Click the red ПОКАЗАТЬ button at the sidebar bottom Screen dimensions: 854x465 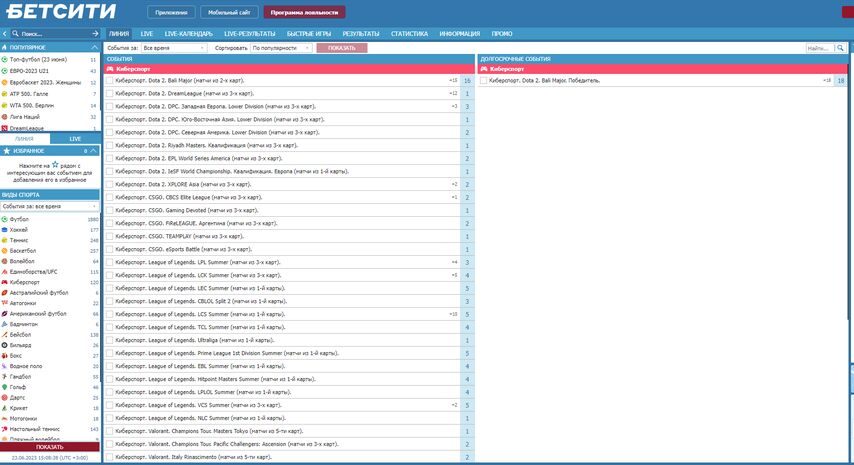click(50, 447)
